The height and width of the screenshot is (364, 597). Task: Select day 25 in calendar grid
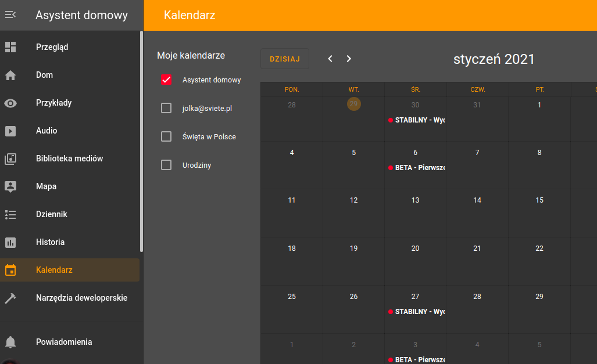[x=292, y=296]
